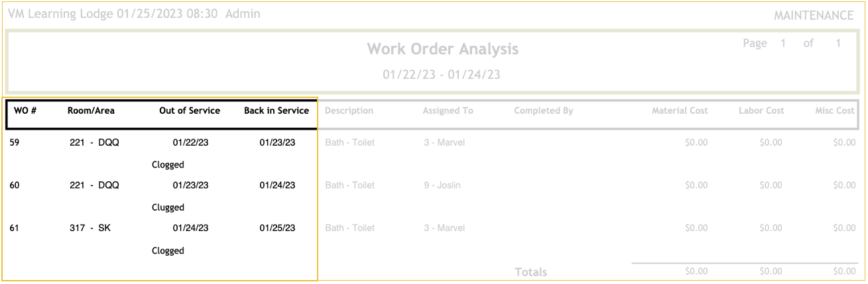The width and height of the screenshot is (868, 284).
Task: Click the Room/Area column header
Action: point(91,111)
